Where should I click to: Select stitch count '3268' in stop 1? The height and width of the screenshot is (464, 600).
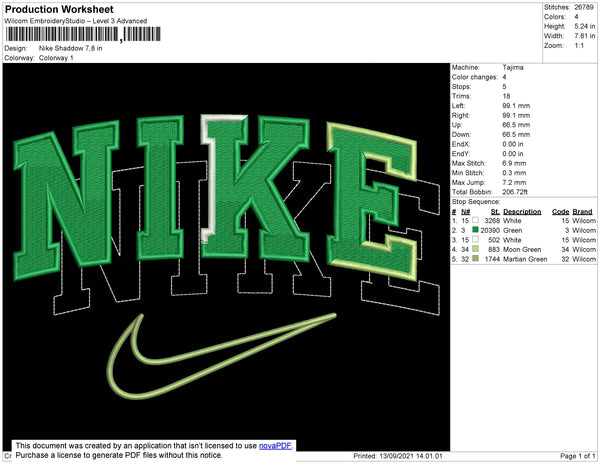coord(492,221)
